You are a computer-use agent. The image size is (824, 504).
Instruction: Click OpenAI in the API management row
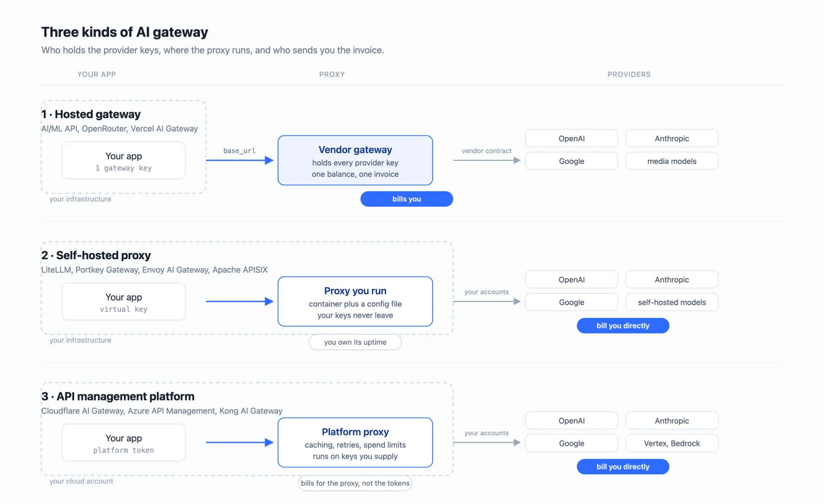(x=571, y=421)
